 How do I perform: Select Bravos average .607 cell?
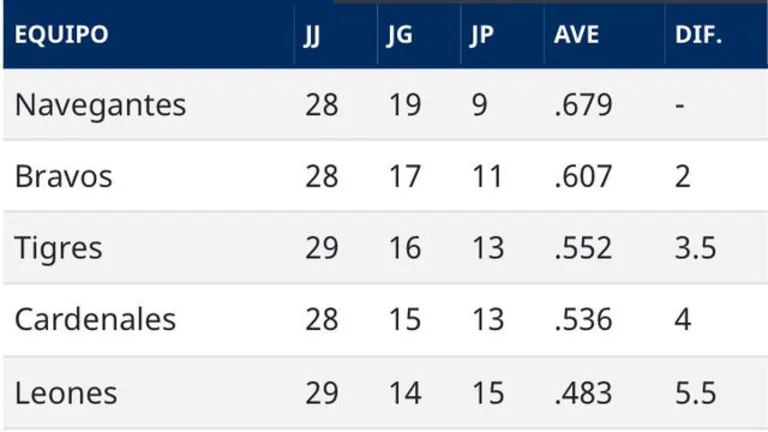click(583, 176)
